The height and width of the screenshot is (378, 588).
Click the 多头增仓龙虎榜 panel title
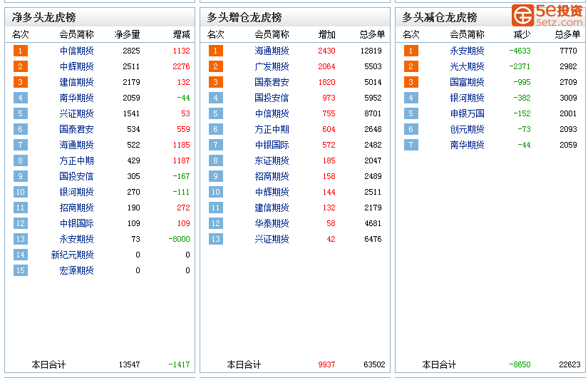click(x=244, y=17)
